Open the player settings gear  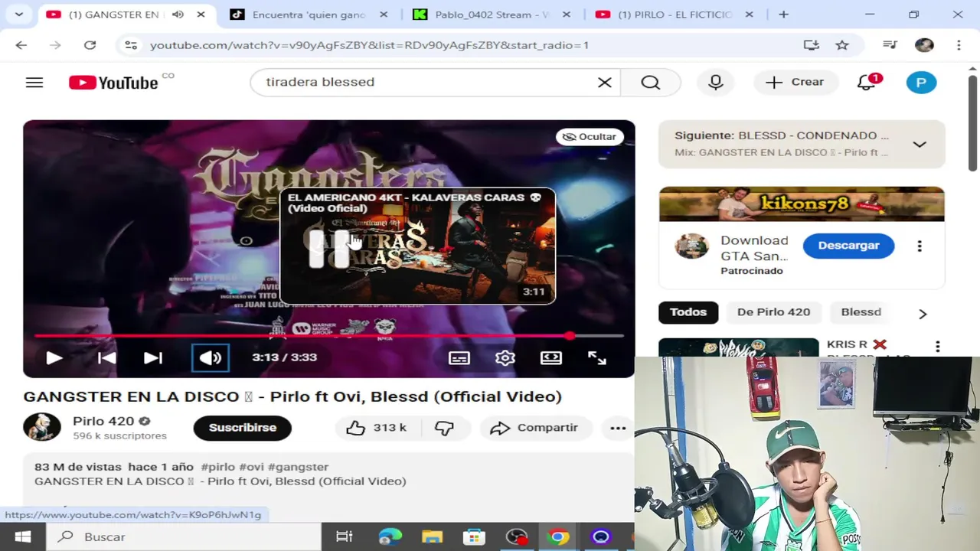505,357
